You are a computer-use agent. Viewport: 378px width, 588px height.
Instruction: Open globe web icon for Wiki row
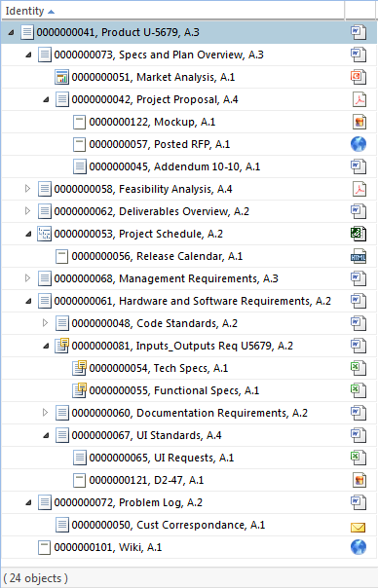coord(359,547)
